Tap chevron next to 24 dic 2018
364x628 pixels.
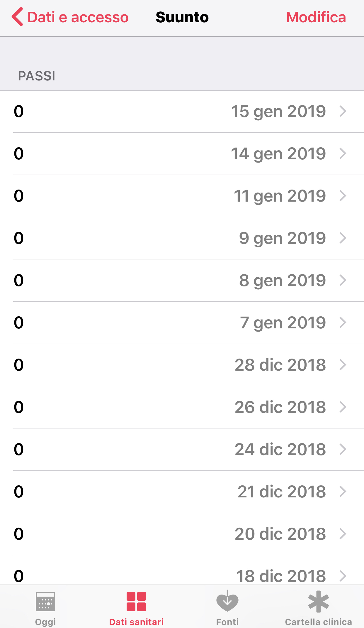[343, 449]
